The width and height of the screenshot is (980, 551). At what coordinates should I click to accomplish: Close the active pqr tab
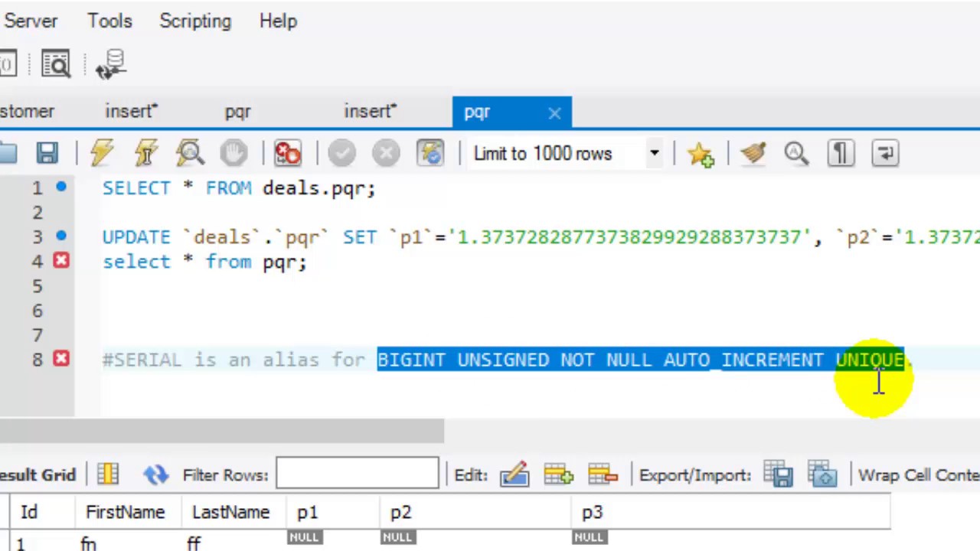554,113
